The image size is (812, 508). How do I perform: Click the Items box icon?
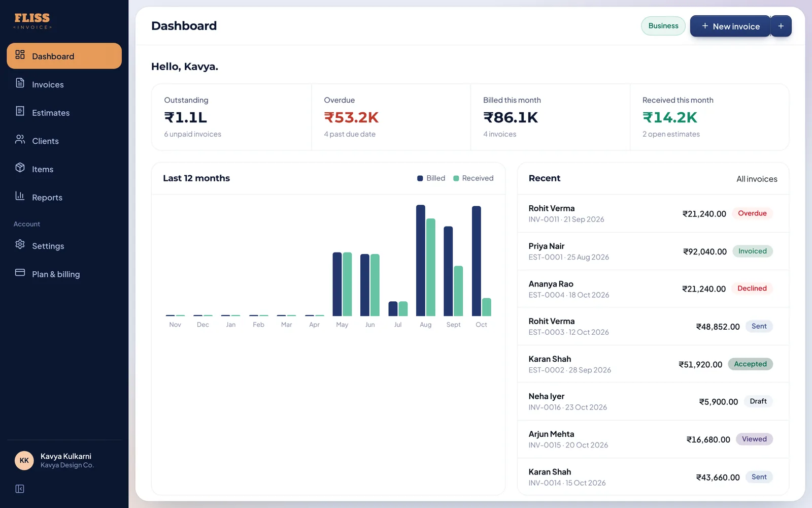click(x=20, y=167)
